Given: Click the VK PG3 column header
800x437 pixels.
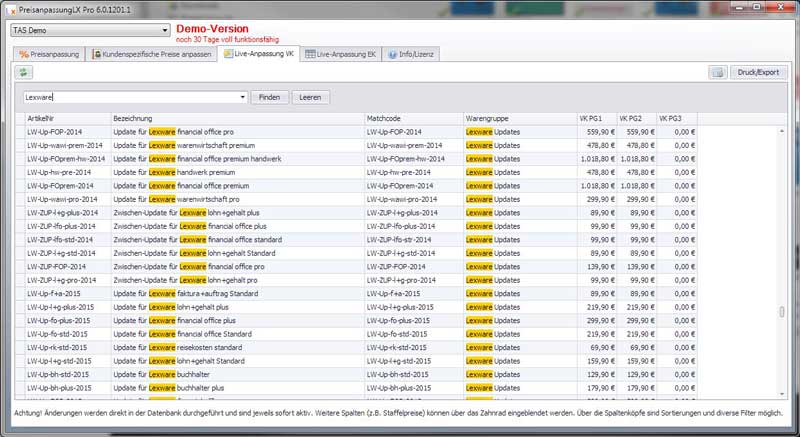Looking at the screenshot, I should point(677,118).
